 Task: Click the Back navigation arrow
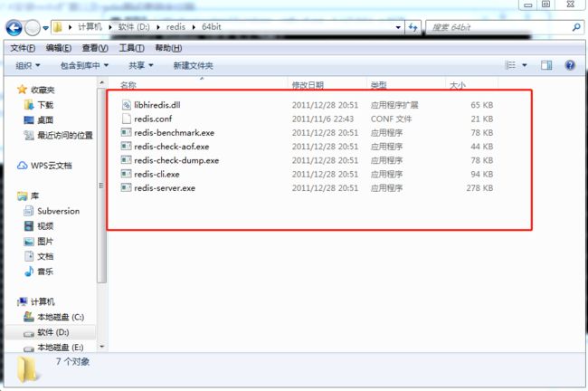pyautogui.click(x=14, y=28)
